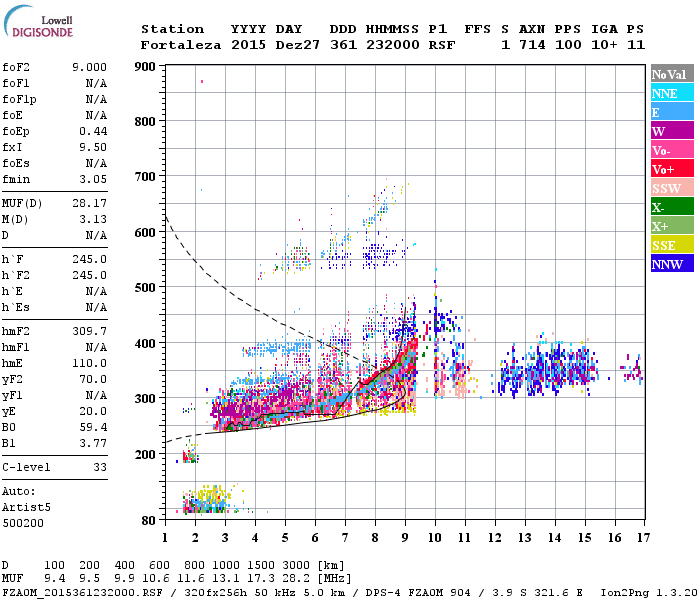Click the B0 value 59.4
Image resolution: width=700 pixels, height=600 pixels.
tap(93, 428)
